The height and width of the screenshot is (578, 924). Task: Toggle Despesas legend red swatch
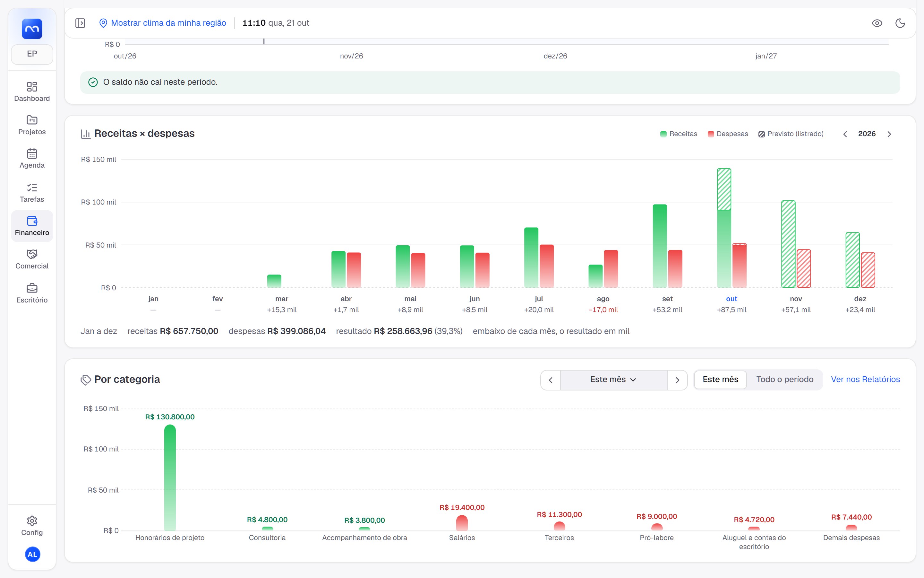(711, 134)
